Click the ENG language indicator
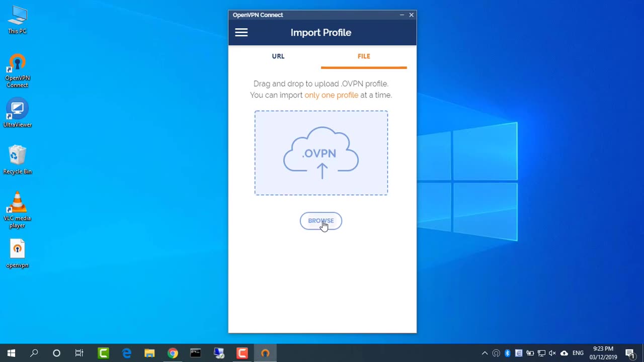The height and width of the screenshot is (362, 644). point(578,353)
